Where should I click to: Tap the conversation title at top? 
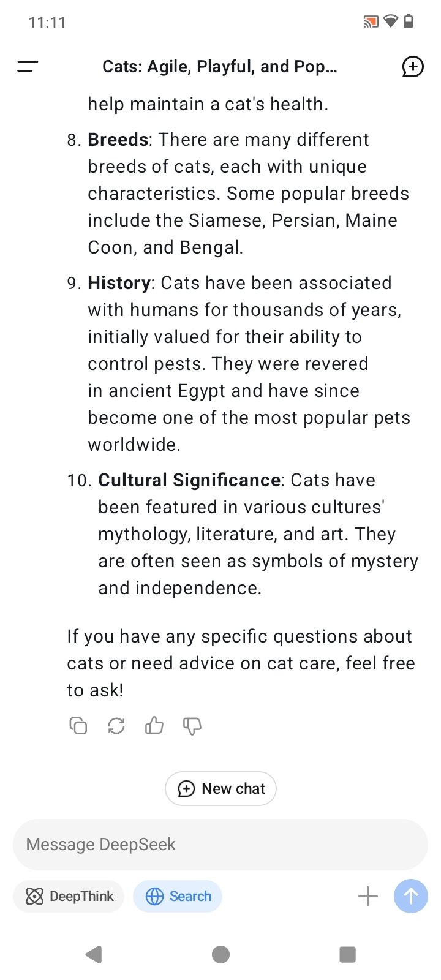(x=219, y=67)
